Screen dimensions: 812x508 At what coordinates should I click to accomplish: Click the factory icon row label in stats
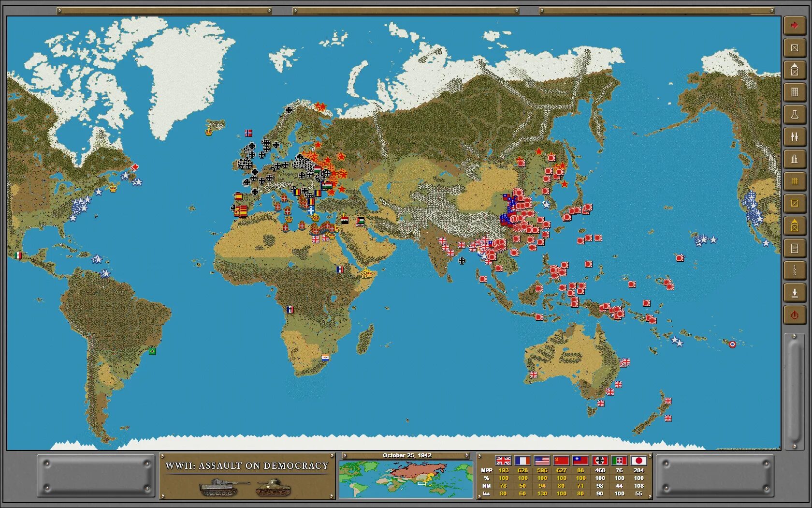pyautogui.click(x=486, y=493)
